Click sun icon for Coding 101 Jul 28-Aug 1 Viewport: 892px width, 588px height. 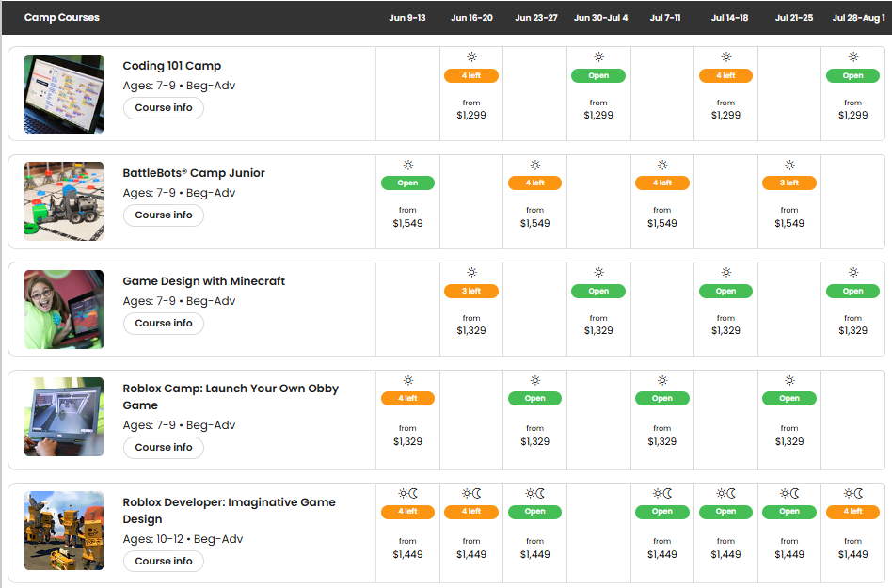pyautogui.click(x=852, y=57)
